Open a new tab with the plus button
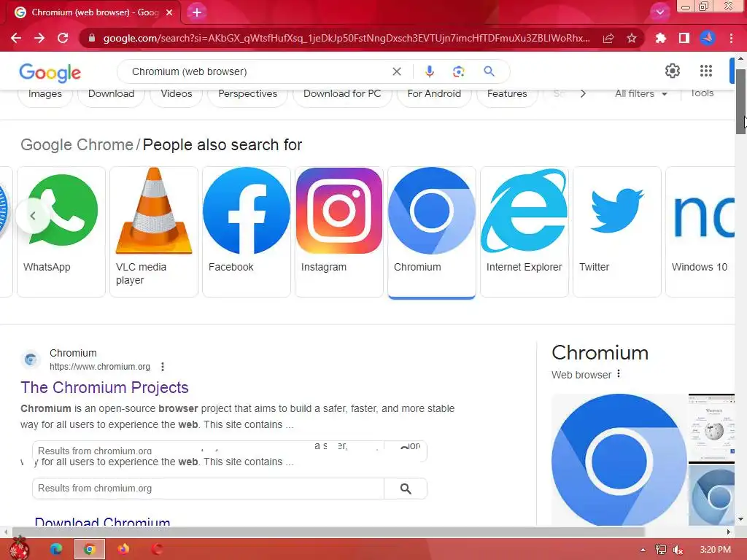Viewport: 747px width, 560px height. (x=197, y=12)
